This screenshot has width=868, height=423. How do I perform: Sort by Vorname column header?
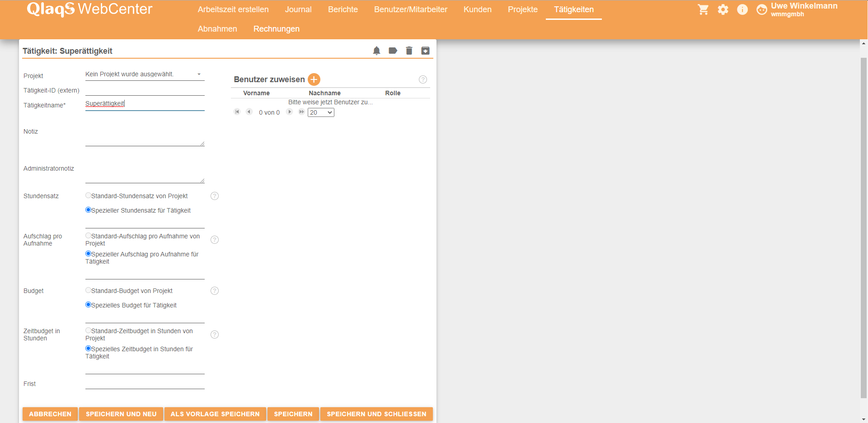pos(256,93)
